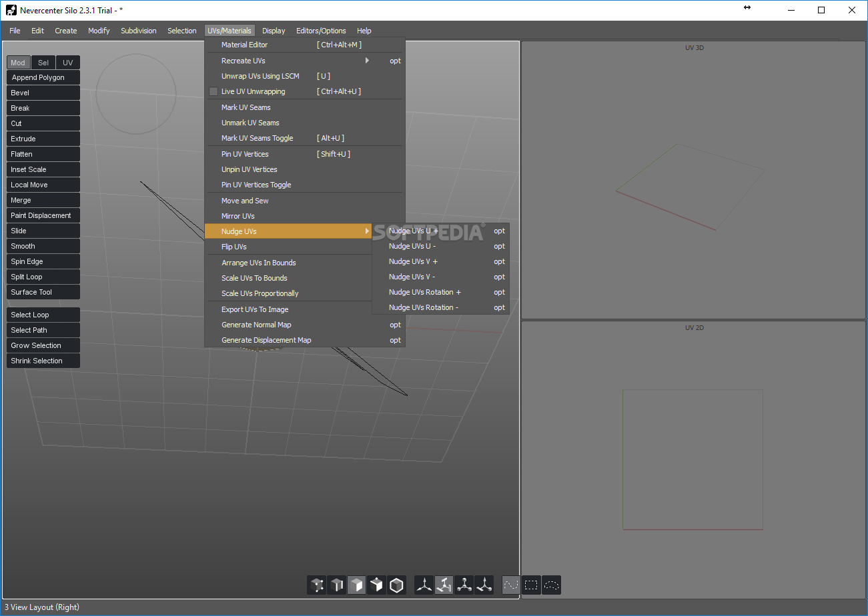Click the Shrink Selection button
Screen dimensions: 868x616
point(43,361)
